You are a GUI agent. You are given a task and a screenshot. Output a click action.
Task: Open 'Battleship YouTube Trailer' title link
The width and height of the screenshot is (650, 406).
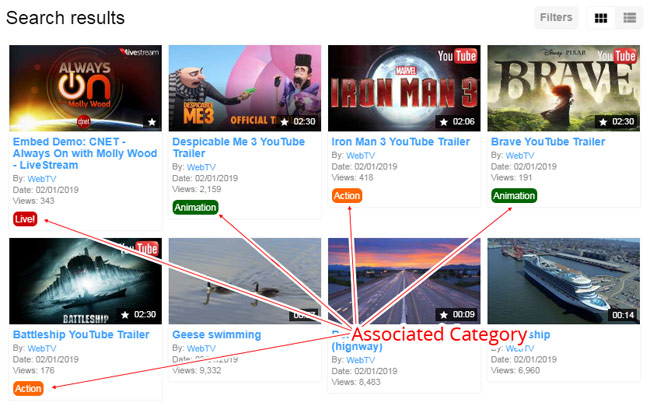pos(81,335)
